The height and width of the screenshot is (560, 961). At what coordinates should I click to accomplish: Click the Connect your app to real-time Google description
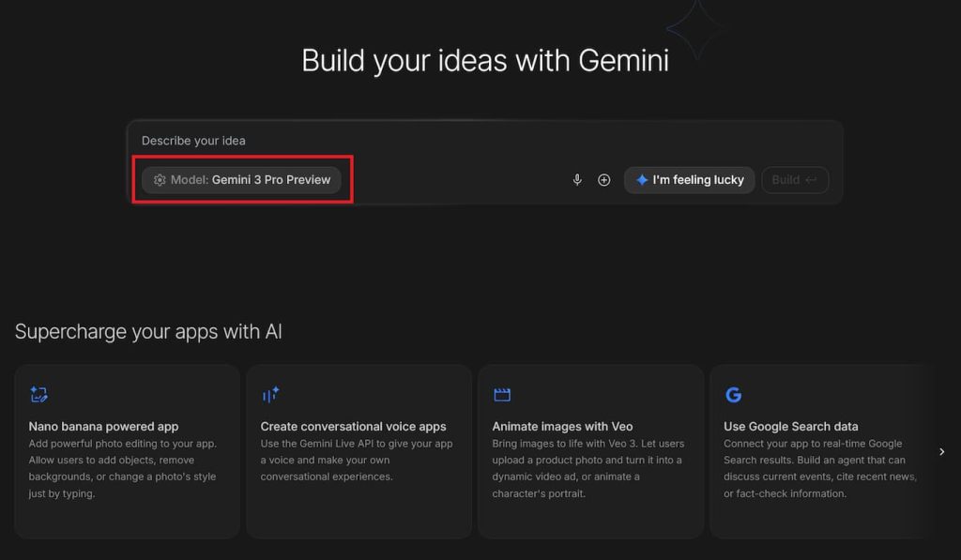click(820, 469)
